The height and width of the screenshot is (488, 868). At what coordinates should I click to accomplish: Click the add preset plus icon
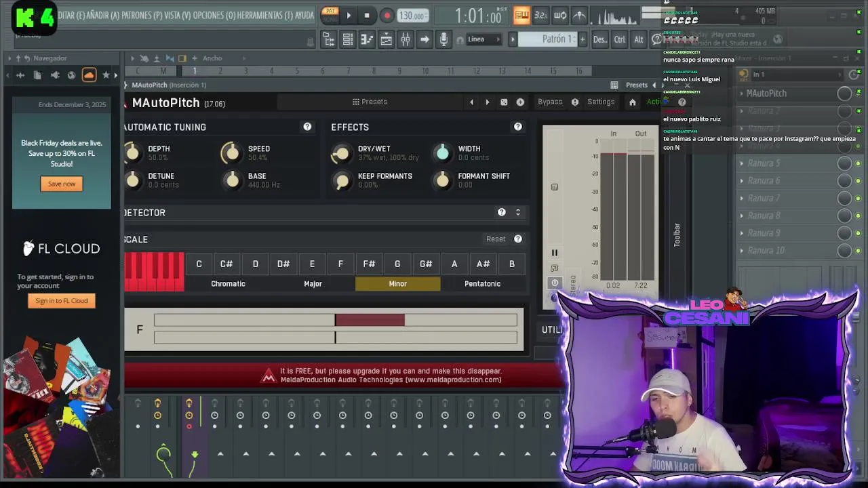[x=520, y=102]
